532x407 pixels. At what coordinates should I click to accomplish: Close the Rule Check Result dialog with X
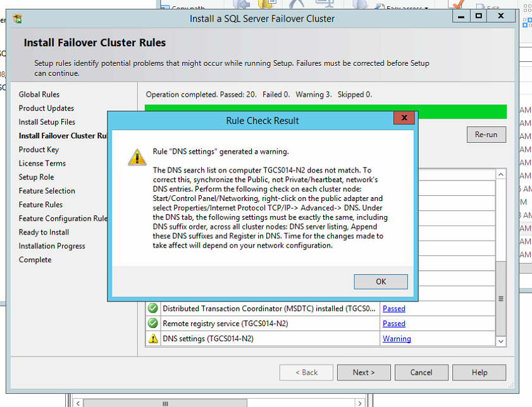(x=404, y=119)
